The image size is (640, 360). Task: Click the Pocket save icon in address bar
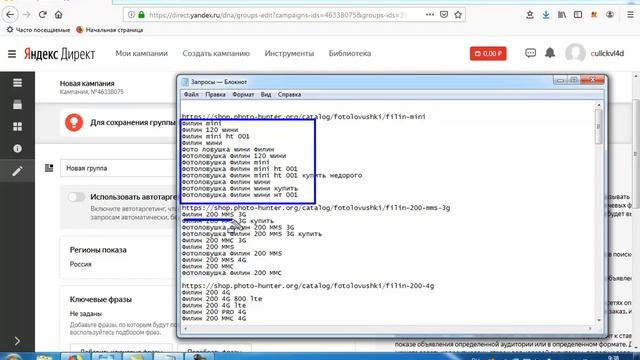pos(444,15)
